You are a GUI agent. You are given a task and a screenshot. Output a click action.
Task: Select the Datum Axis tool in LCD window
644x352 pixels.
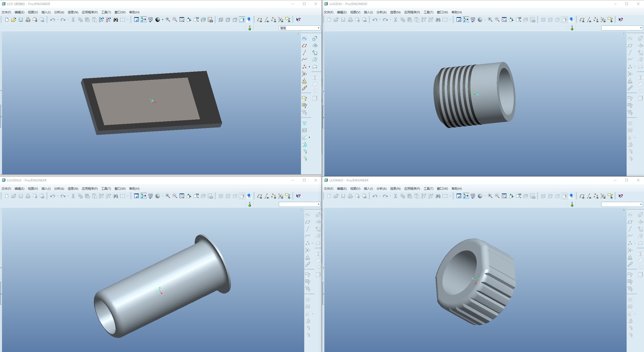click(304, 53)
